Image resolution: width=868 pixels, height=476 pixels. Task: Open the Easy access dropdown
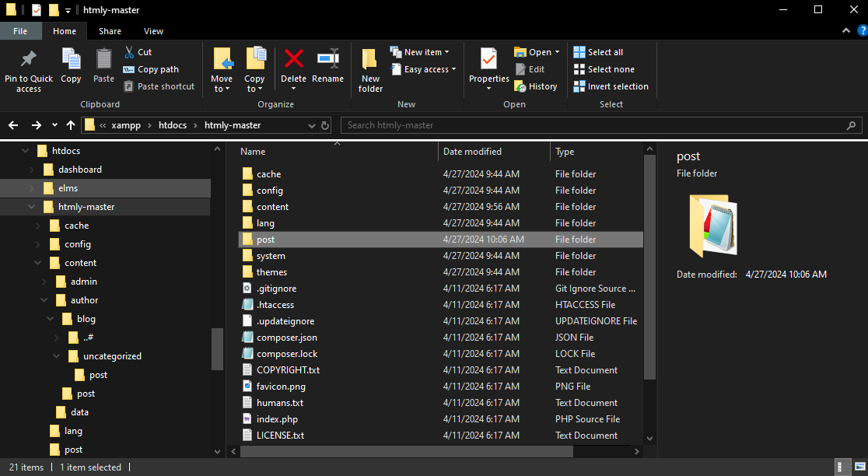[x=423, y=69]
